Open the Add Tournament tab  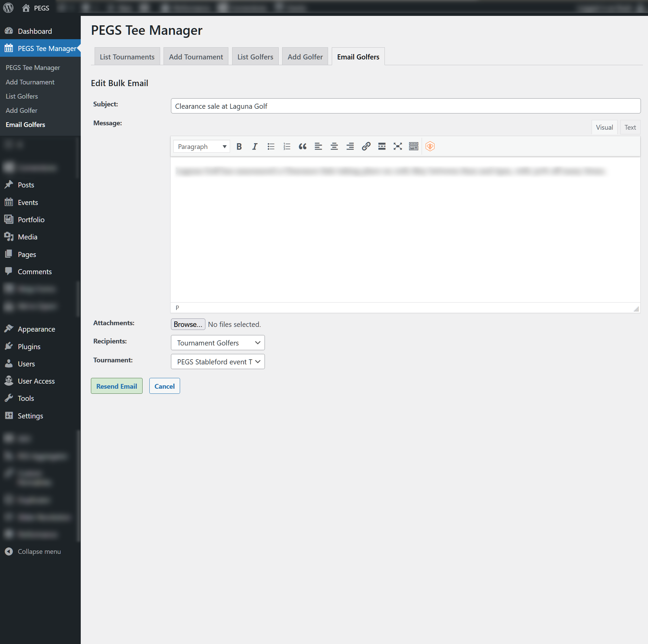tap(196, 57)
